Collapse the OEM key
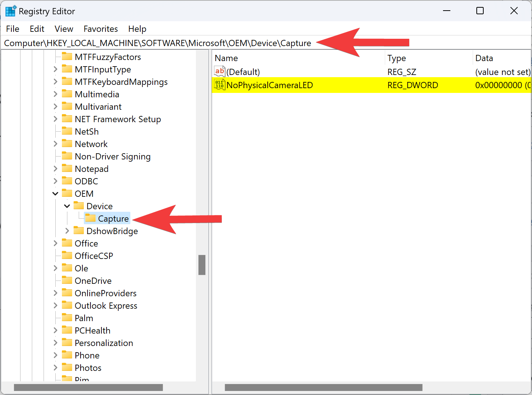The width and height of the screenshot is (532, 395). (x=55, y=193)
